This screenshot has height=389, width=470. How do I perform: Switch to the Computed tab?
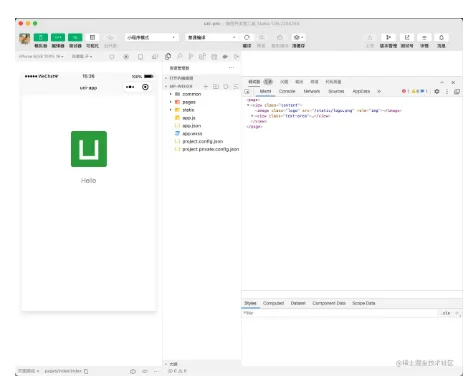[x=273, y=303]
